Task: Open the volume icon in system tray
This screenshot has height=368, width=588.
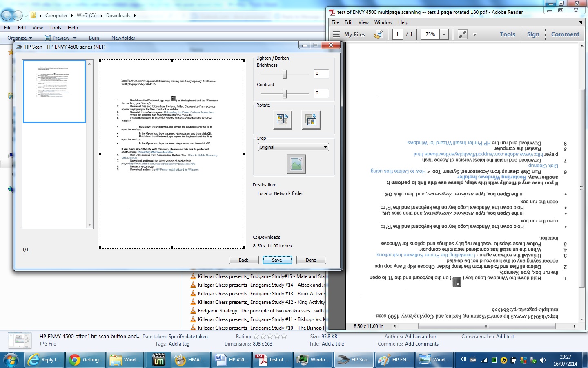Action: 543,360
